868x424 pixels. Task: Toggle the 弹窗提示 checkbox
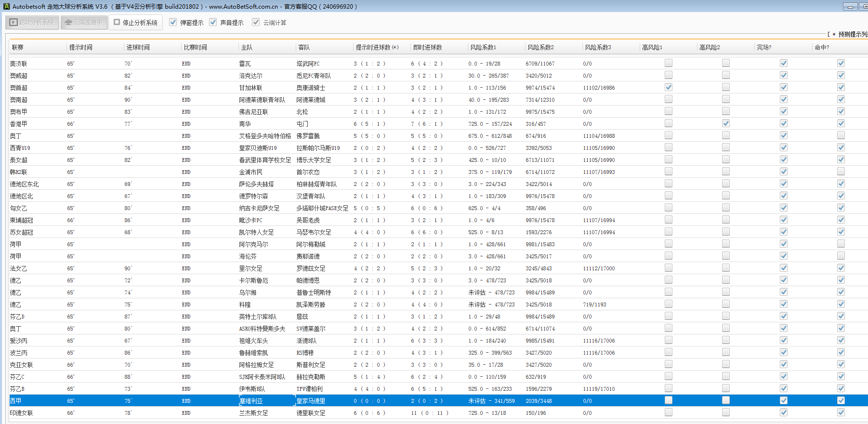pyautogui.click(x=173, y=22)
